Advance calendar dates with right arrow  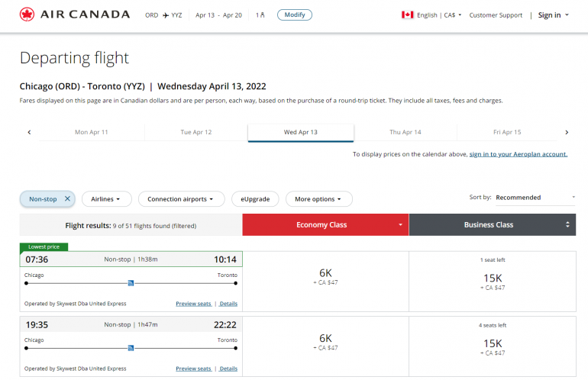[x=566, y=132]
